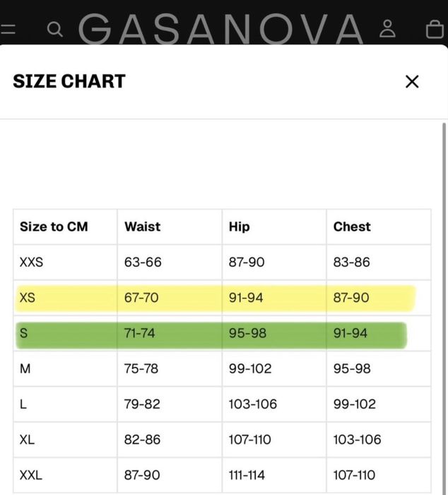
Task: Click the Waist column header
Action: click(142, 227)
